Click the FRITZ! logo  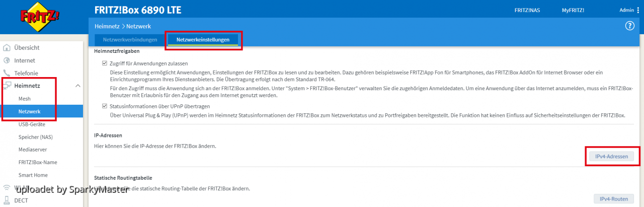tap(40, 17)
